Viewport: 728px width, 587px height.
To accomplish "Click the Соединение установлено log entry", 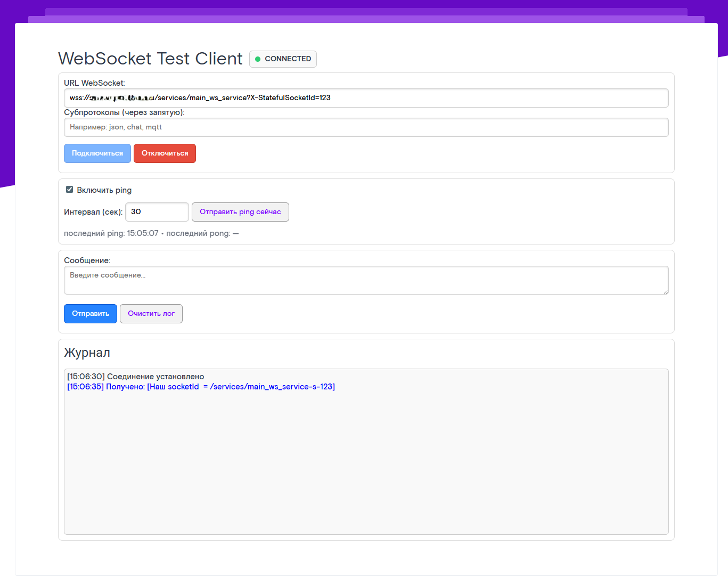I will (x=136, y=377).
